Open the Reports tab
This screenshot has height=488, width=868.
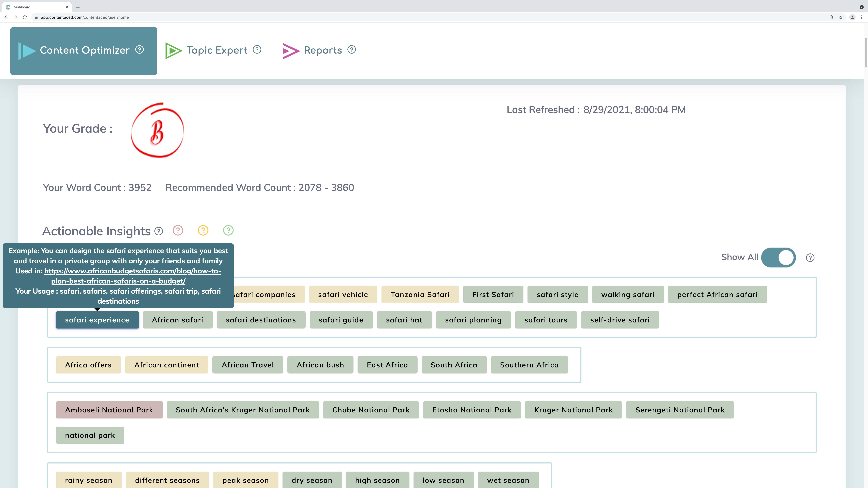[x=319, y=50]
